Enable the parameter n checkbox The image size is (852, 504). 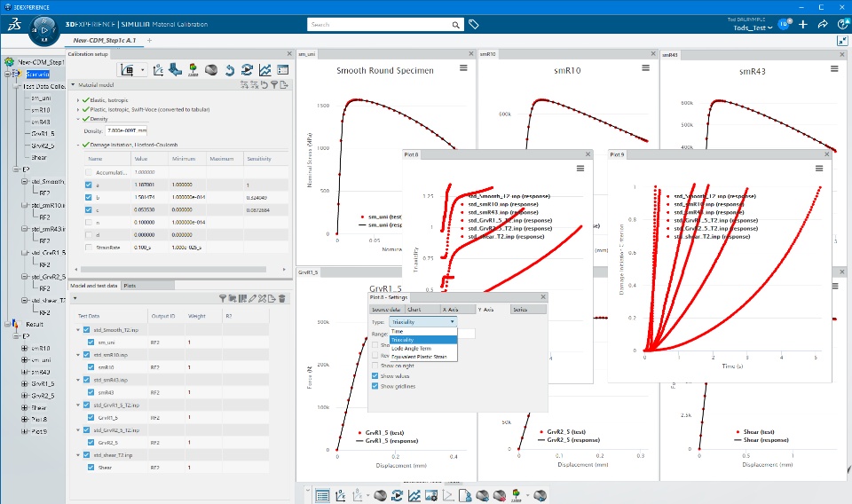[x=89, y=222]
